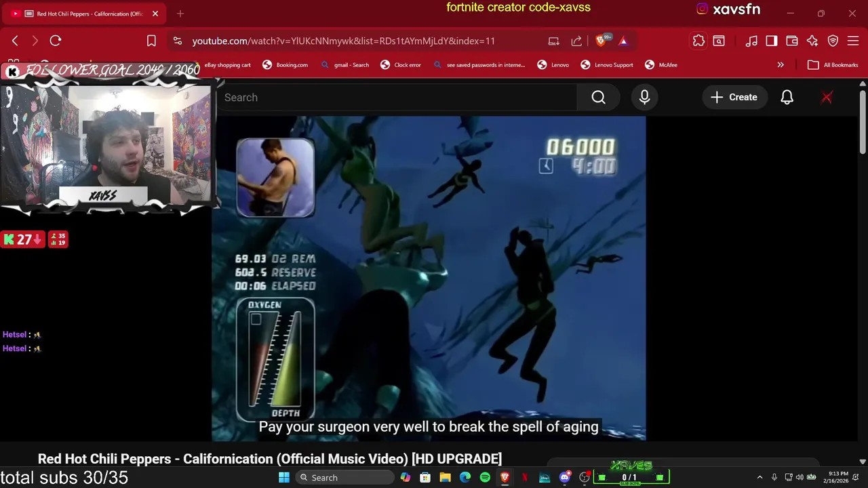Open Disney+ from the taskbar
This screenshot has height=488, width=868.
click(x=545, y=478)
